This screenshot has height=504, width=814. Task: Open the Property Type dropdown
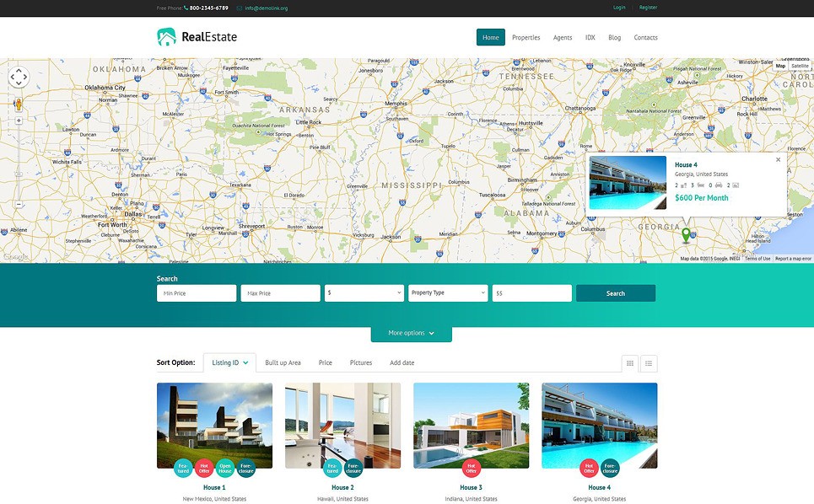pos(448,293)
